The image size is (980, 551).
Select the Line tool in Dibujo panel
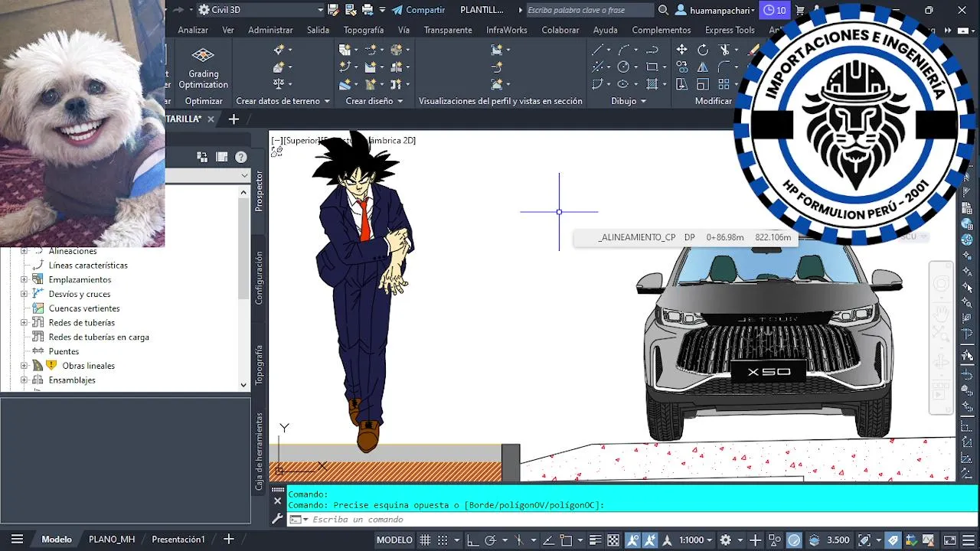(597, 49)
